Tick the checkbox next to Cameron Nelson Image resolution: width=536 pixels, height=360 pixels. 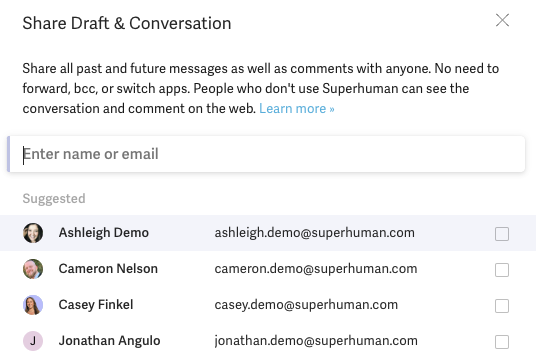click(502, 270)
